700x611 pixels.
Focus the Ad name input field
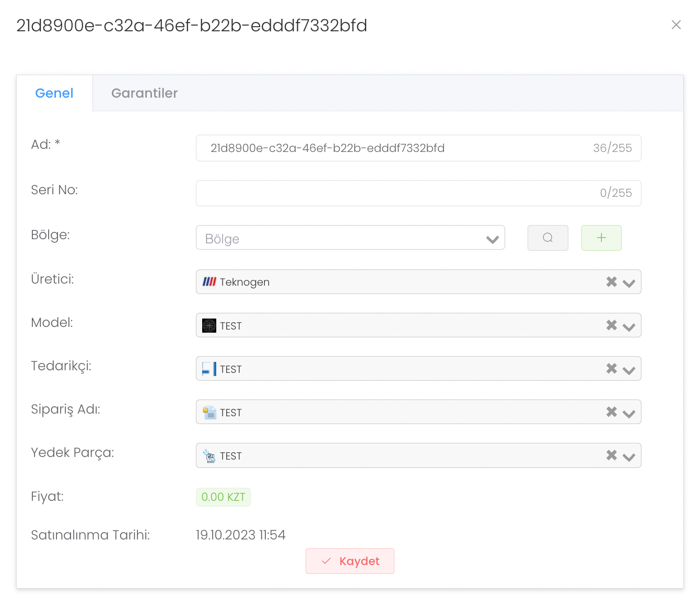pyautogui.click(x=397, y=148)
